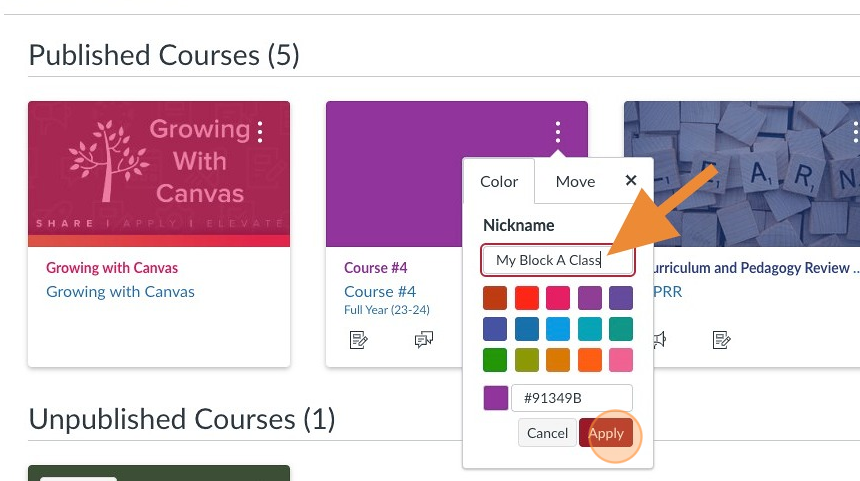Open CPRR course announcements icon
Image resolution: width=860 pixels, height=481 pixels.
[x=658, y=341]
